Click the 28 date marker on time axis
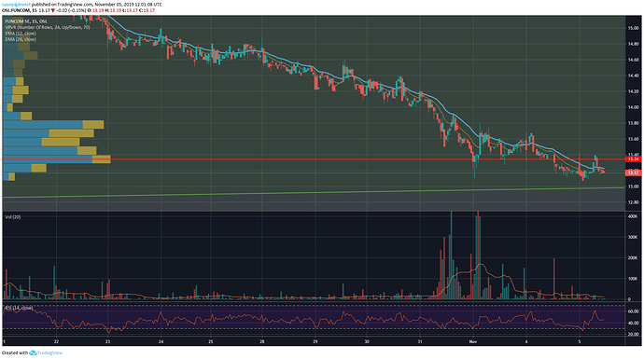The image size is (644, 359). [x=262, y=341]
